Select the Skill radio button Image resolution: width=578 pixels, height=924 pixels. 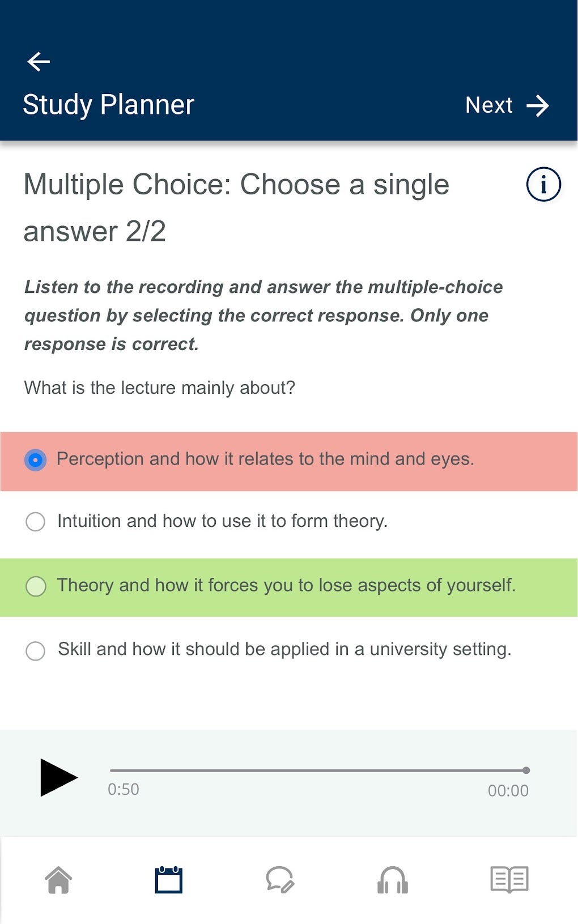(x=35, y=650)
